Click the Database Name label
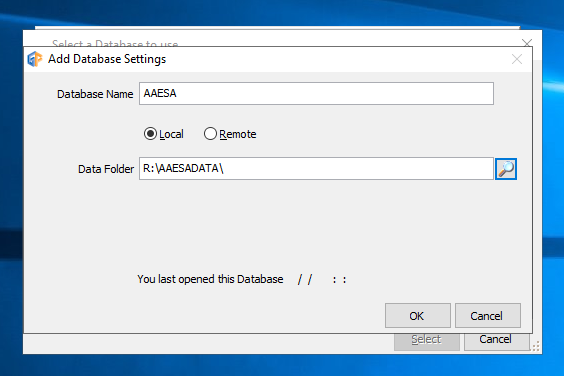The height and width of the screenshot is (376, 564). [95, 94]
